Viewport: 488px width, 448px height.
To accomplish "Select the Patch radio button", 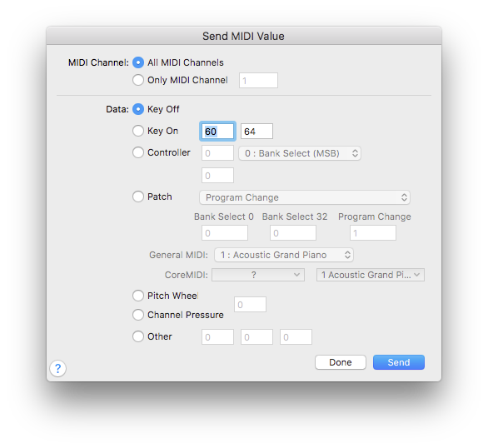I will (x=138, y=197).
